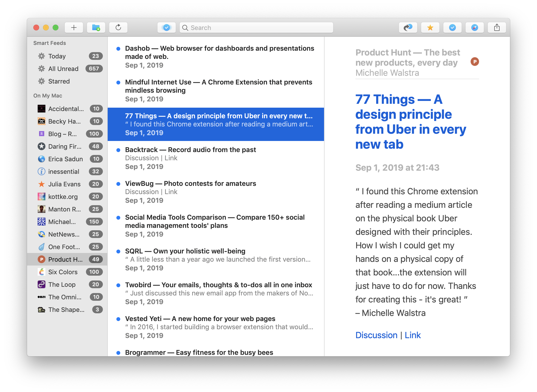Select the All Unread smart feed

pos(63,69)
